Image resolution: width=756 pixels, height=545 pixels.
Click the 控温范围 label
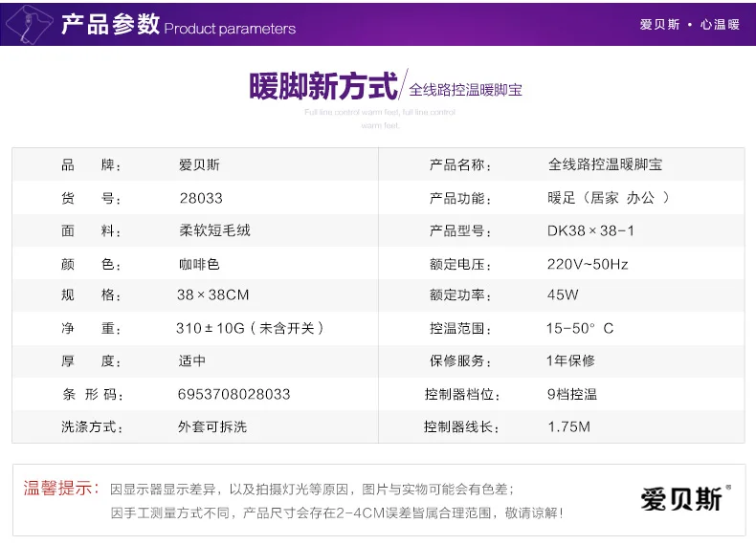click(x=460, y=328)
